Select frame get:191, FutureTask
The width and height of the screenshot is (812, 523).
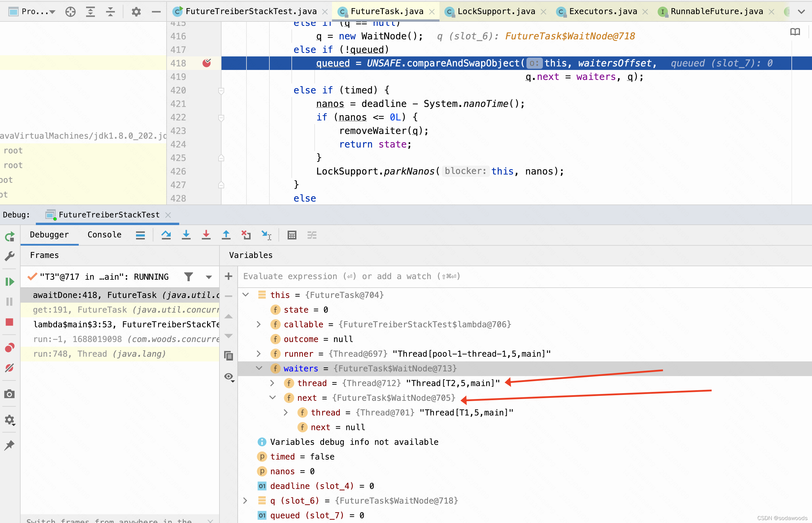pos(120,310)
